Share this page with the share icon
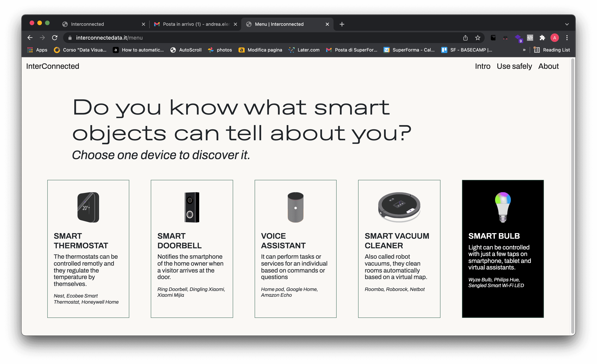This screenshot has width=597, height=364. (x=465, y=37)
